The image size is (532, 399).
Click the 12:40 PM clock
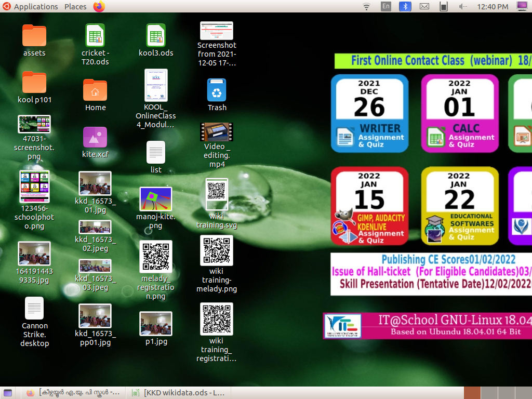493,6
